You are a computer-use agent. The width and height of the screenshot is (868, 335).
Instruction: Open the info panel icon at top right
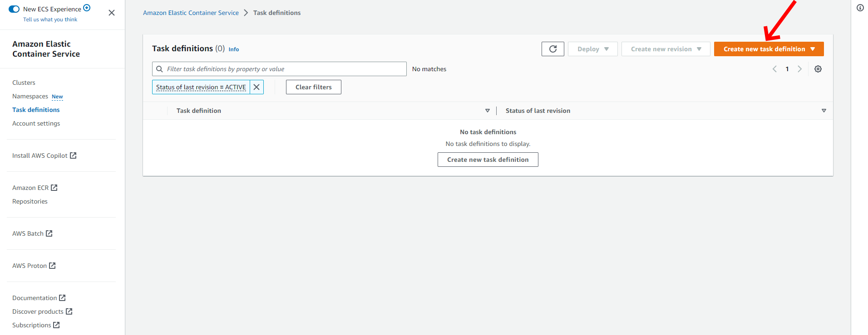pyautogui.click(x=860, y=8)
